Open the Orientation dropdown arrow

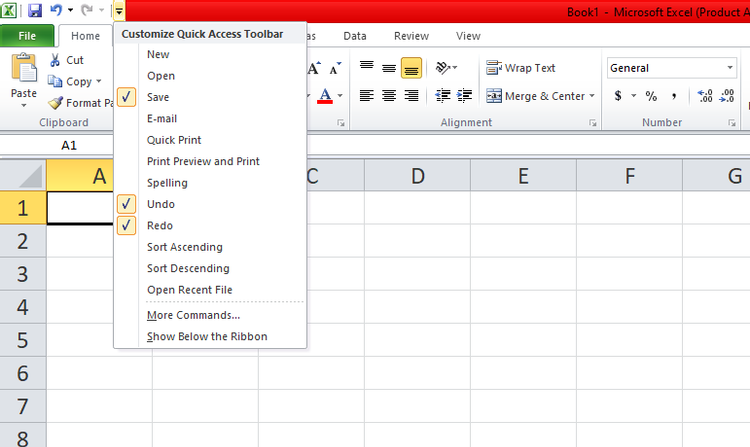point(454,68)
